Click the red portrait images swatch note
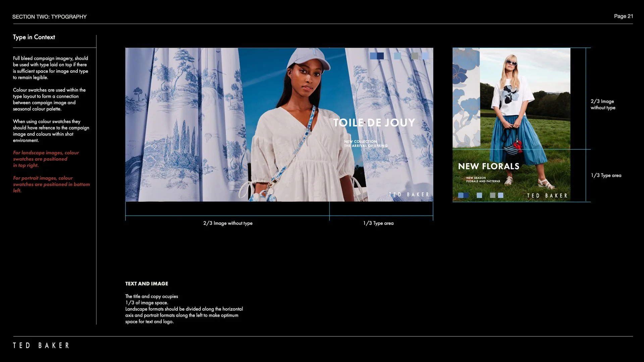Viewport: 644px width, 362px height. point(51,184)
